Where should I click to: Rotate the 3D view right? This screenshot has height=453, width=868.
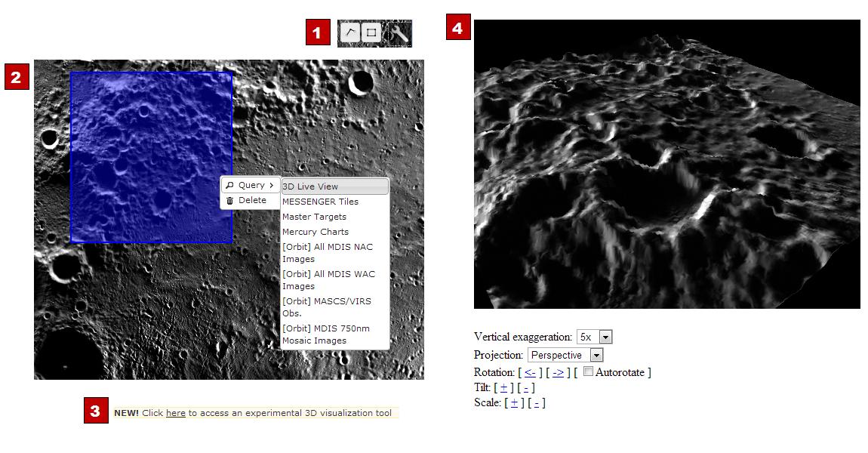pyautogui.click(x=558, y=372)
